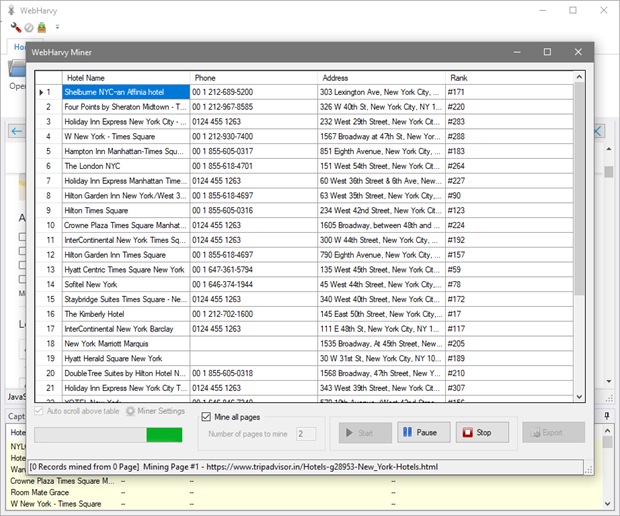Image resolution: width=620 pixels, height=516 pixels.
Task: Click the green download icon in quick access toolbar
Action: [42, 27]
